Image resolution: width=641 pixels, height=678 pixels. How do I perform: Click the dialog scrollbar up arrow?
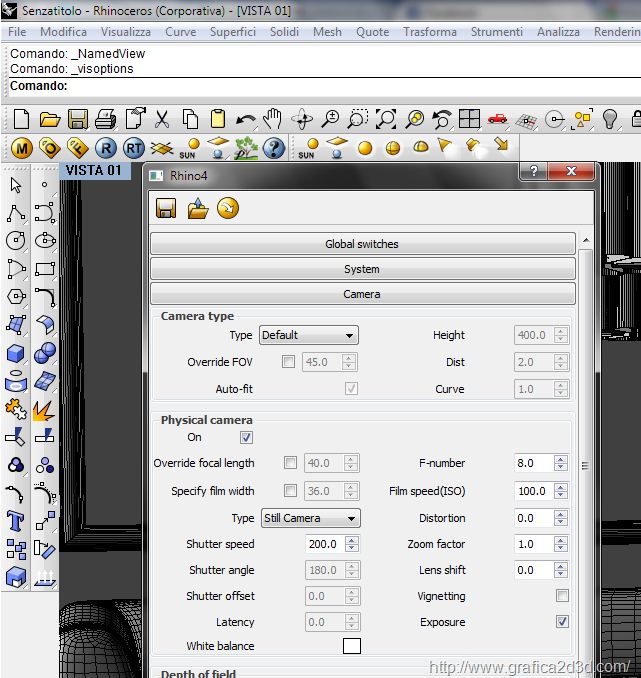coord(586,240)
